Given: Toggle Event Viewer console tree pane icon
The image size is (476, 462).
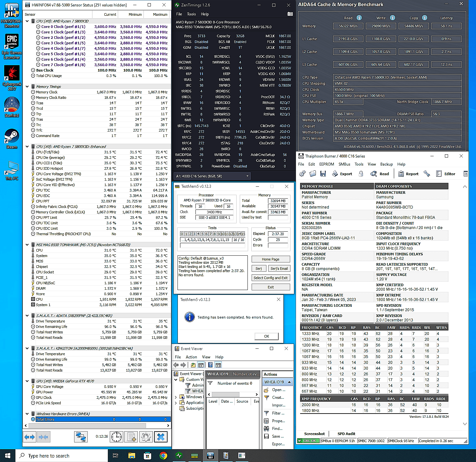Looking at the screenshot, I should (201, 365).
